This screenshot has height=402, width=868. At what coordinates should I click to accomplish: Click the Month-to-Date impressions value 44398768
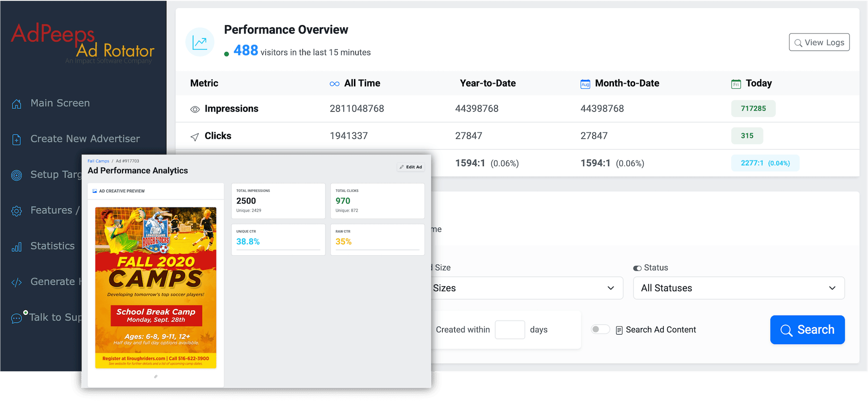coord(602,109)
